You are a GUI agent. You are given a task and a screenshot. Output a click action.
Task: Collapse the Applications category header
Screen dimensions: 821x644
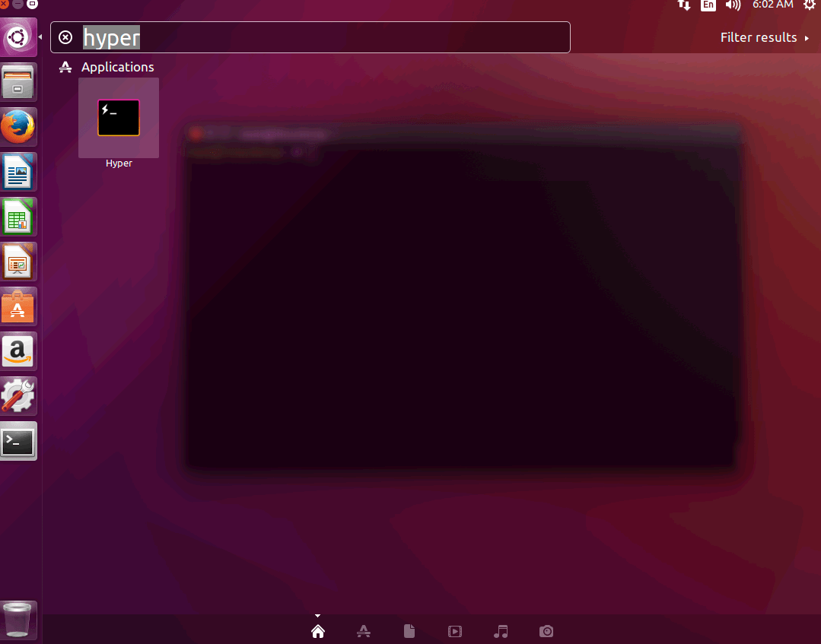(x=107, y=67)
